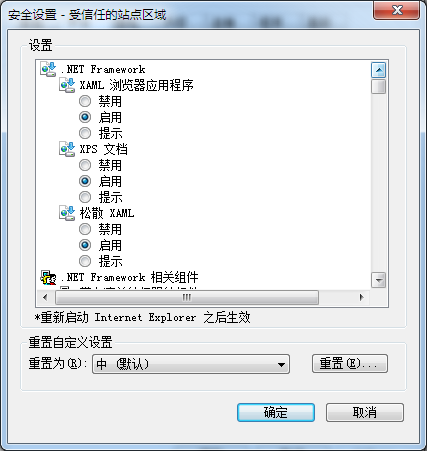The width and height of the screenshot is (427, 451).
Task: Click the .NET Framework 相关组件 icon
Action: (x=48, y=277)
